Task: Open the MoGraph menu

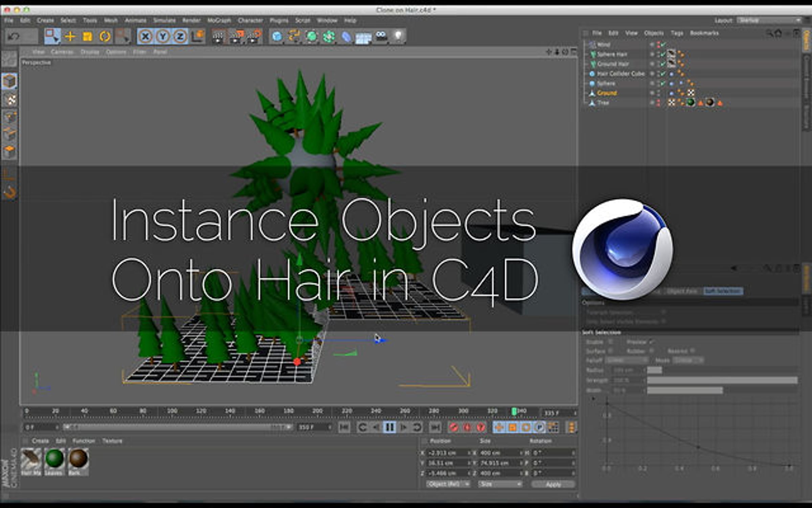Action: (219, 20)
